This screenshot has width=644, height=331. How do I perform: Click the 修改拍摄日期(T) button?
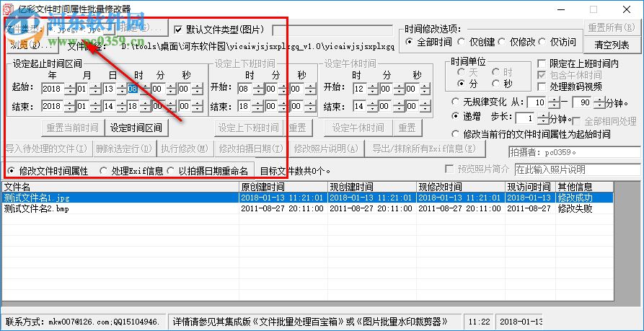pos(251,149)
